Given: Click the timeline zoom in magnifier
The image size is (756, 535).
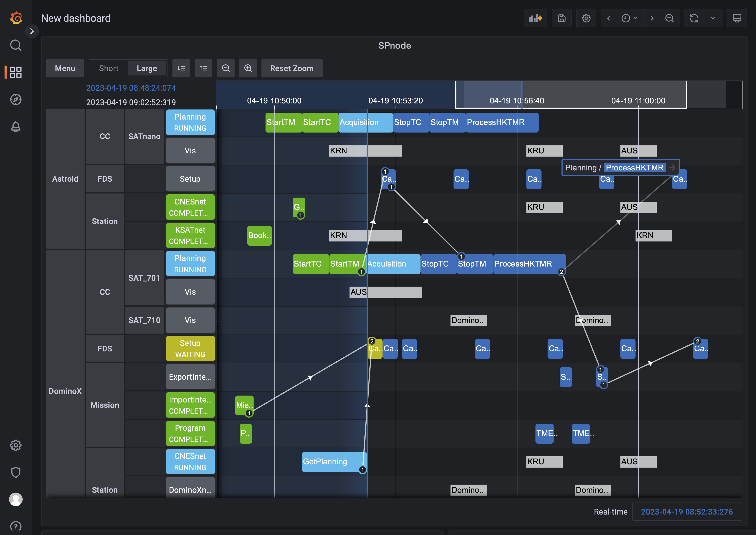Looking at the screenshot, I should tap(248, 68).
